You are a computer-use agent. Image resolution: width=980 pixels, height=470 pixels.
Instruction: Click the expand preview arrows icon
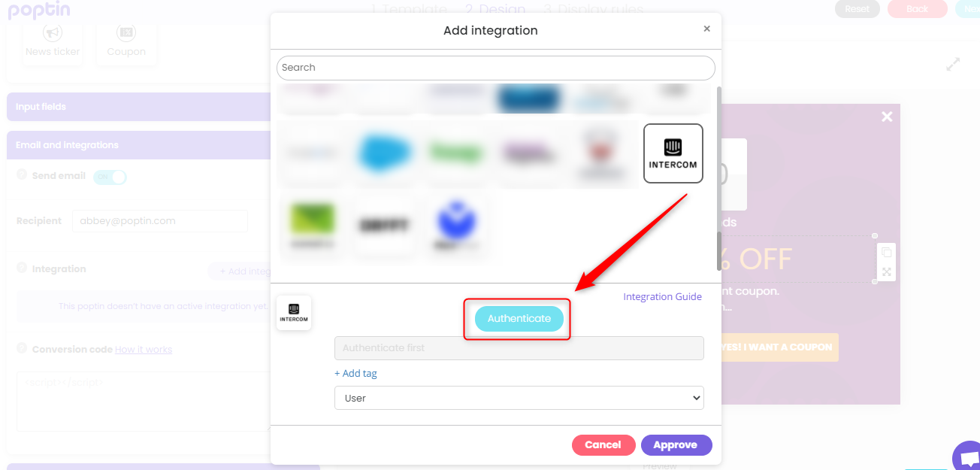pos(953,65)
